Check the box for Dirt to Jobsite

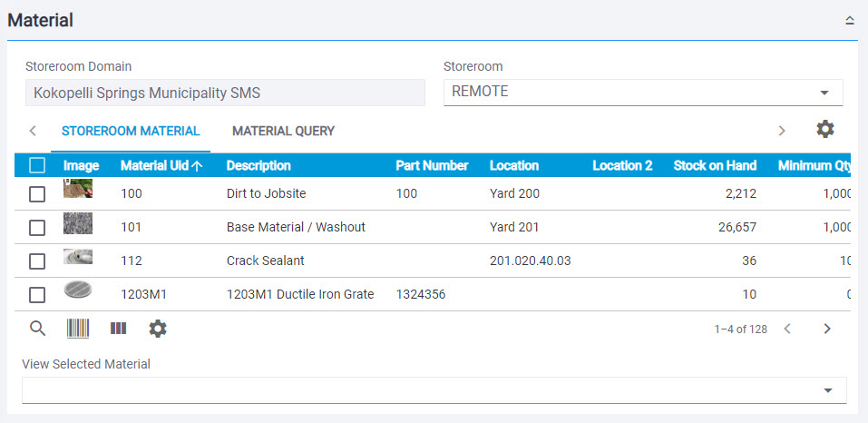click(x=37, y=193)
